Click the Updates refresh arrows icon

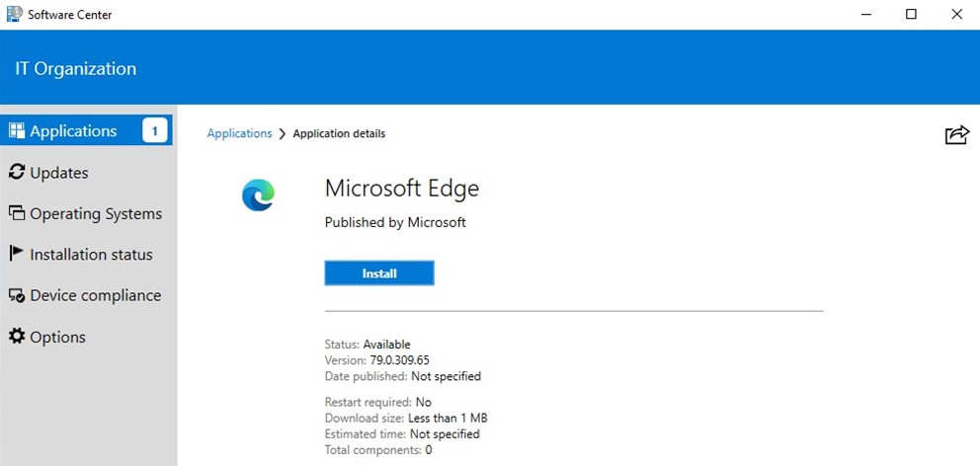tap(17, 173)
